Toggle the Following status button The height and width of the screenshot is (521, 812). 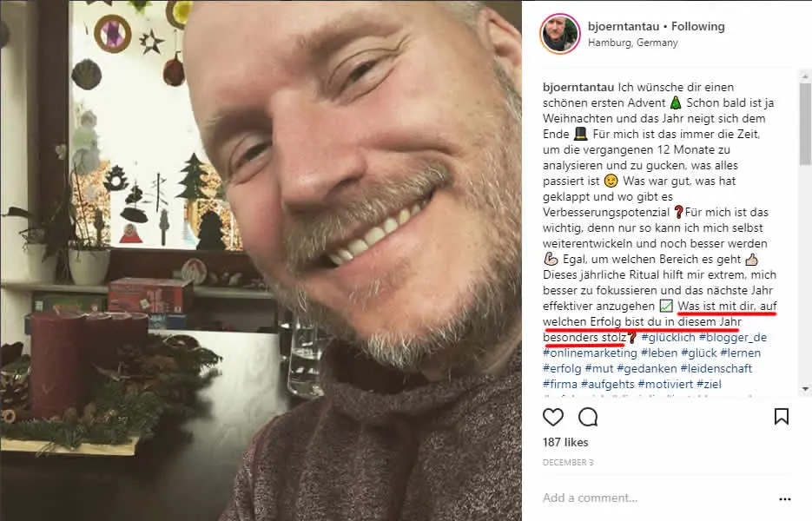click(x=697, y=26)
